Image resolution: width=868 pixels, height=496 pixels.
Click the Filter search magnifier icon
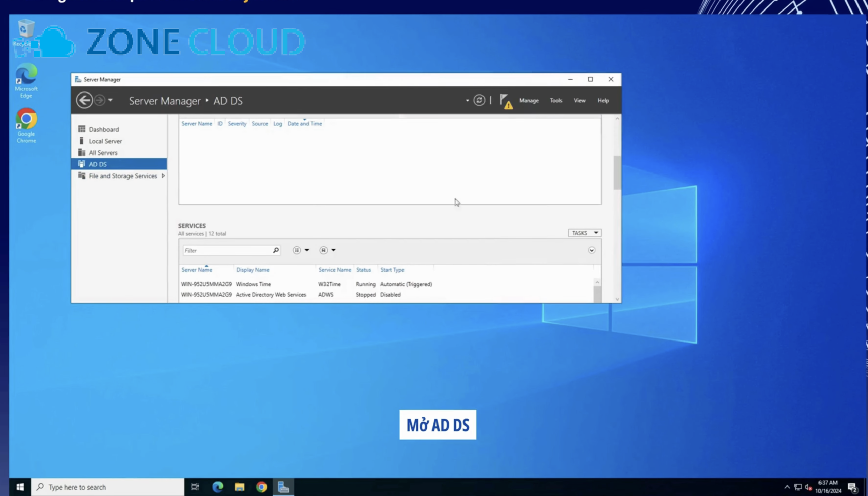(275, 250)
